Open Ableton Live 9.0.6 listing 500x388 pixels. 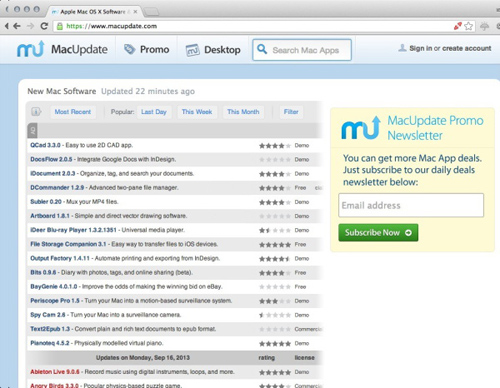[x=55, y=372]
